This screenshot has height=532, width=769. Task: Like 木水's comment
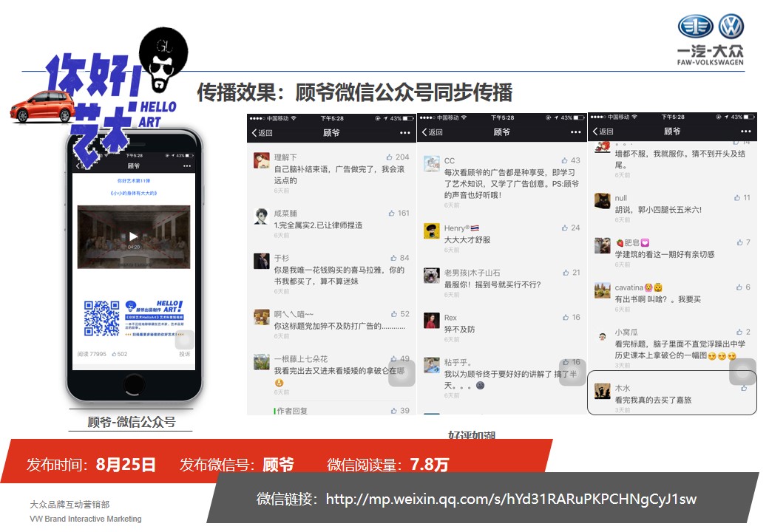[x=744, y=388]
